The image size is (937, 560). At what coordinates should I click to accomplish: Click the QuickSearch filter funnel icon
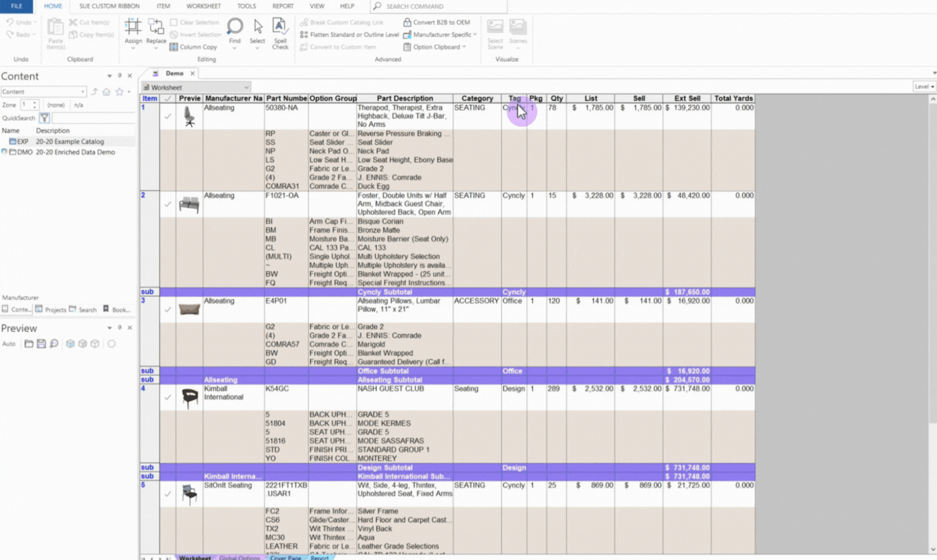coord(44,118)
